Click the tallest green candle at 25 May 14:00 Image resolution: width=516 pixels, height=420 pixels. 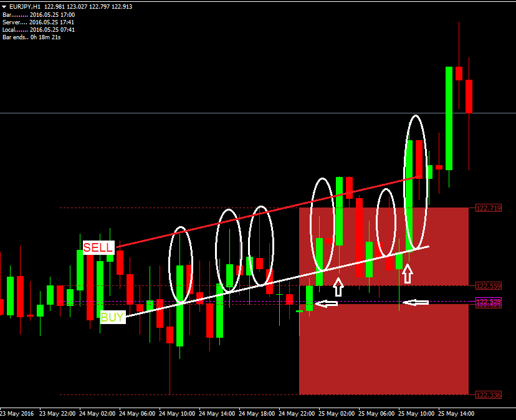pyautogui.click(x=449, y=118)
